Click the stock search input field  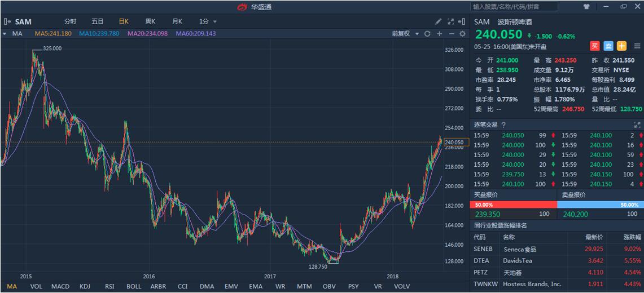(x=514, y=7)
